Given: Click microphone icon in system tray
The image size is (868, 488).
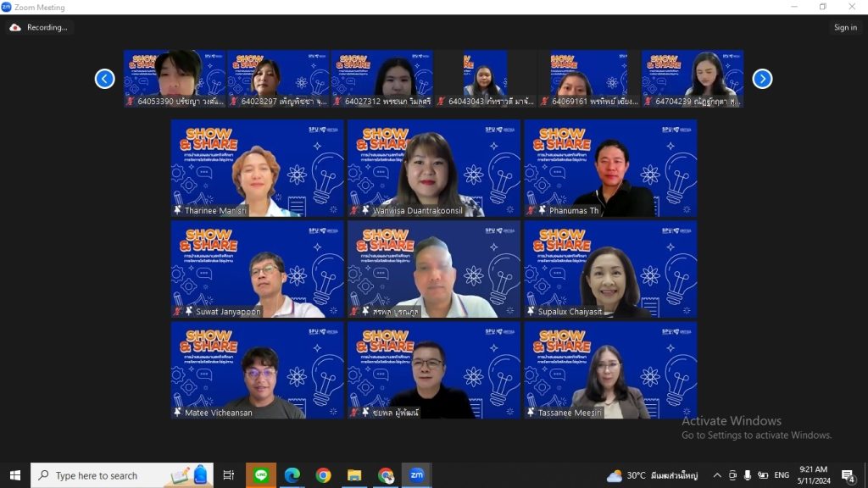Looking at the screenshot, I should 748,475.
